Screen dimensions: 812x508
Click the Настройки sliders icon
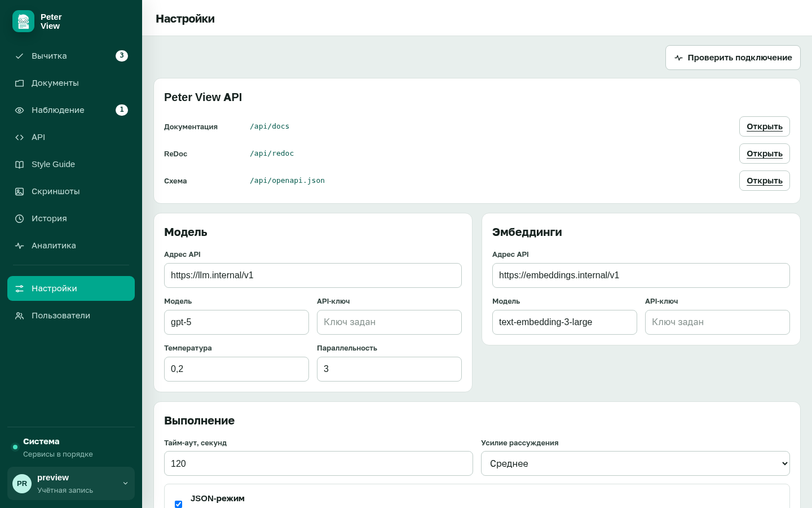pos(19,288)
